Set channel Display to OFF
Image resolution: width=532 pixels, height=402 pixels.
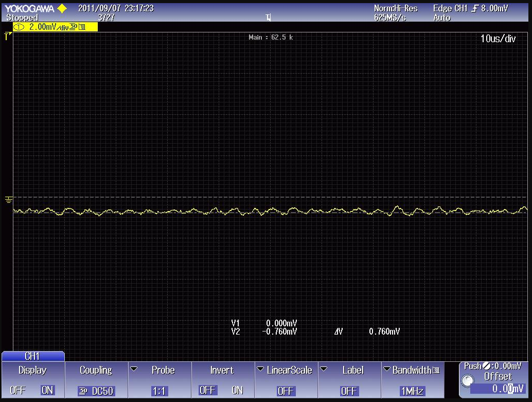coord(17,391)
